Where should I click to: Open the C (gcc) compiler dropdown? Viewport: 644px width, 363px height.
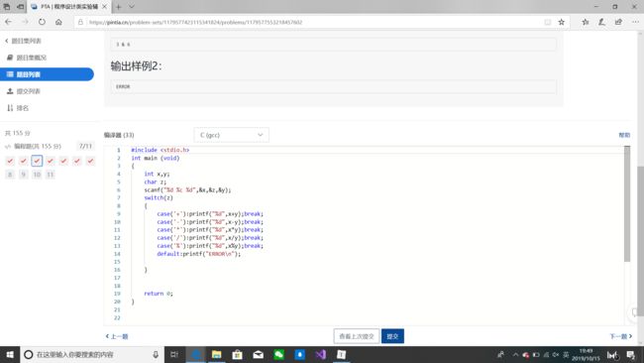click(231, 135)
